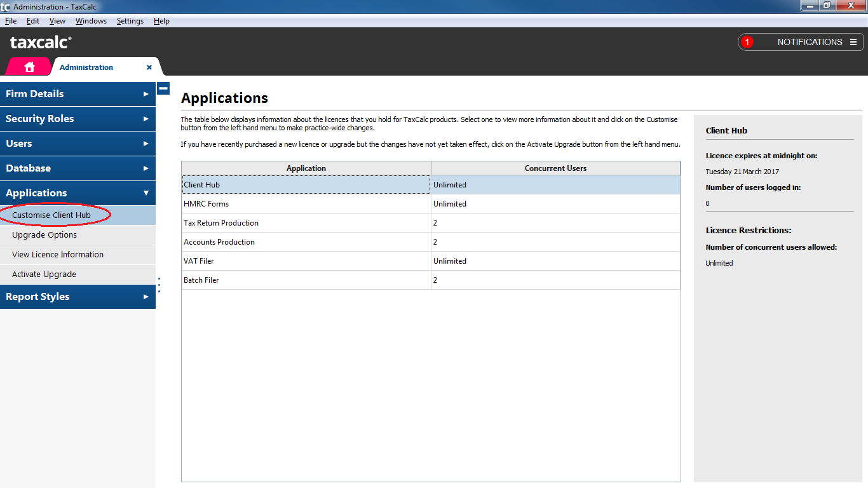Open the File menu
The width and height of the screenshot is (868, 488).
click(11, 21)
